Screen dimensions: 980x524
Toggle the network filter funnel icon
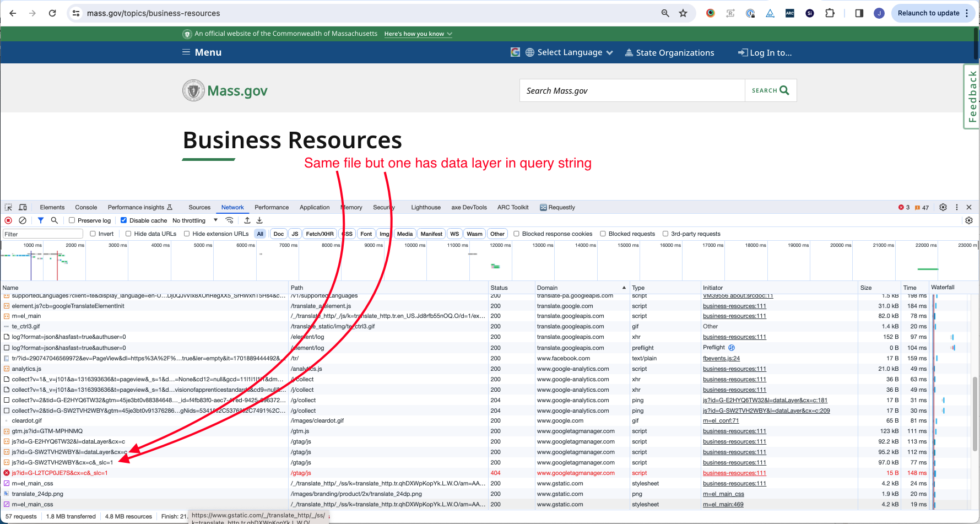[40, 220]
